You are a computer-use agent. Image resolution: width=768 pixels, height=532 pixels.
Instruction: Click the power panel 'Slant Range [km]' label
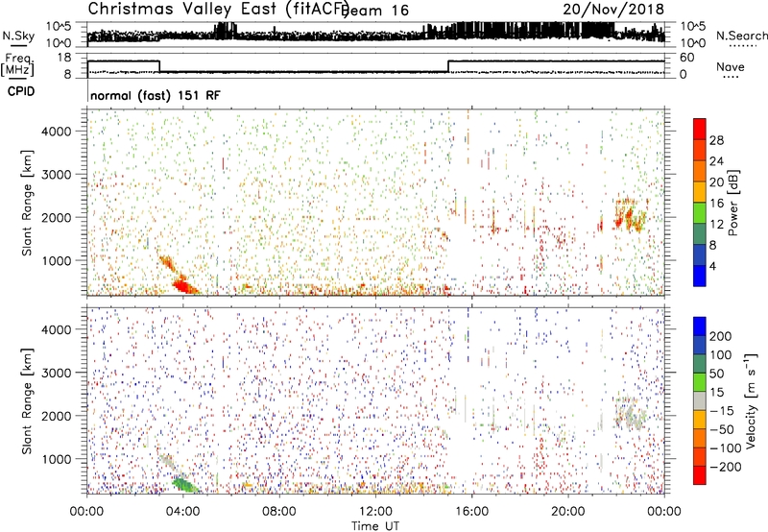(x=27, y=203)
